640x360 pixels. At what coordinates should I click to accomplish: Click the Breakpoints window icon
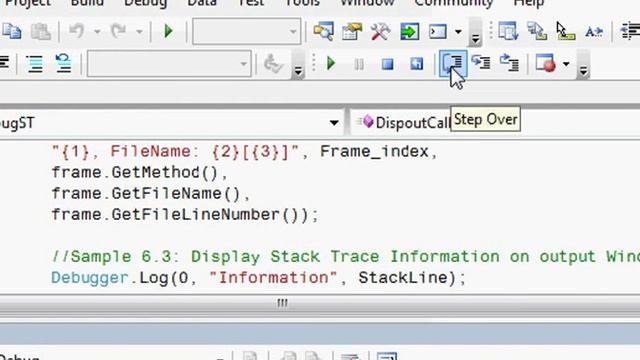[x=546, y=63]
